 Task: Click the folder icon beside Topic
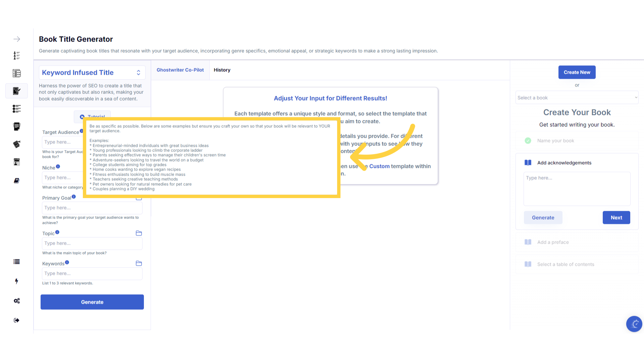pos(139,233)
